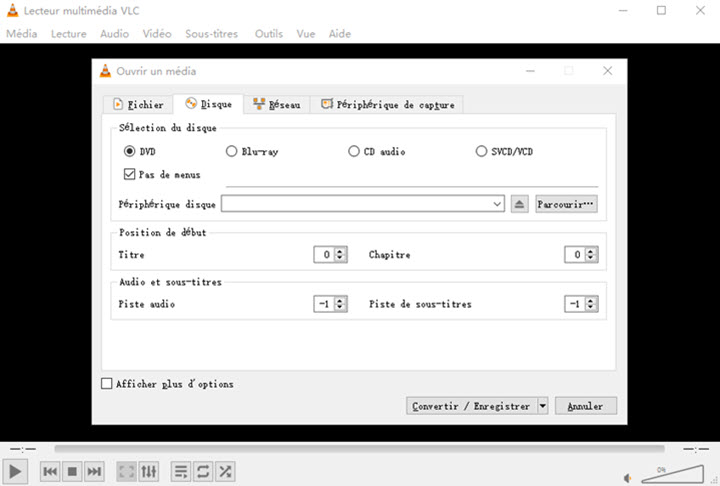Screen dimensions: 720x486
Task: Select the Blu-ray disc option
Action: click(231, 151)
